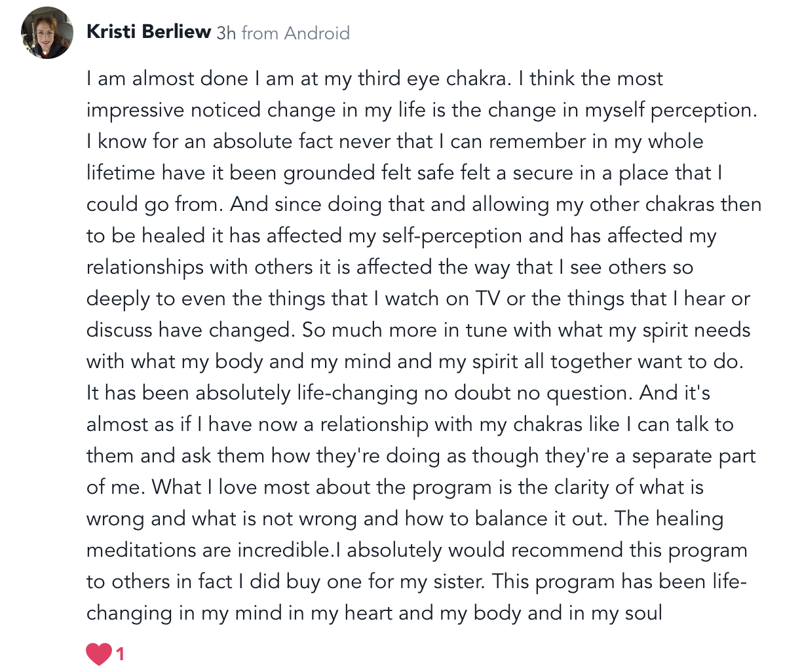Image resolution: width=802 pixels, height=672 pixels.
Task: Click the like count number 1
Action: tap(120, 653)
